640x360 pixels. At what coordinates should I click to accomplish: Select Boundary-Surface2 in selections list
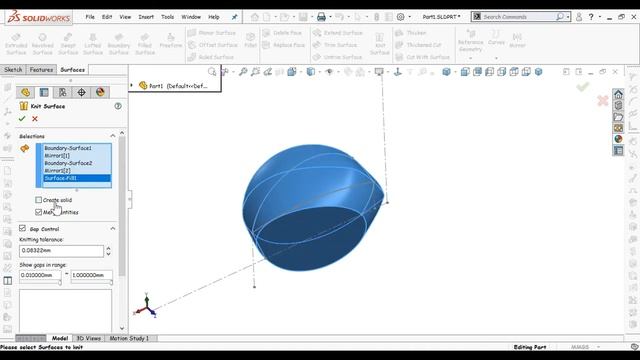[x=77, y=163]
